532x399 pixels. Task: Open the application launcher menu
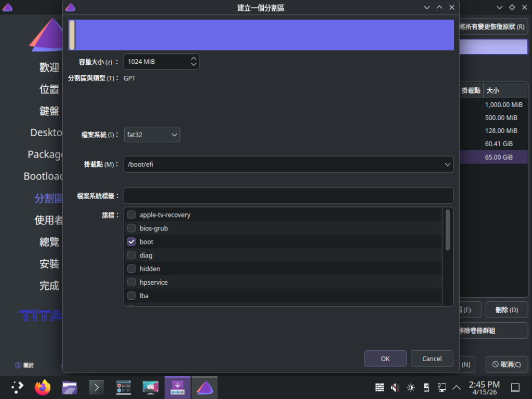[17, 387]
